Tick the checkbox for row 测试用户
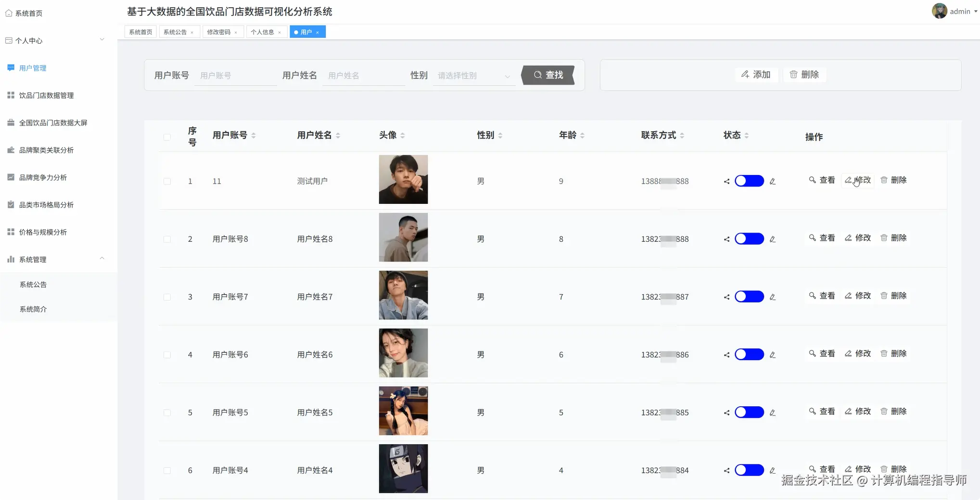This screenshot has height=500, width=980. pyautogui.click(x=167, y=181)
